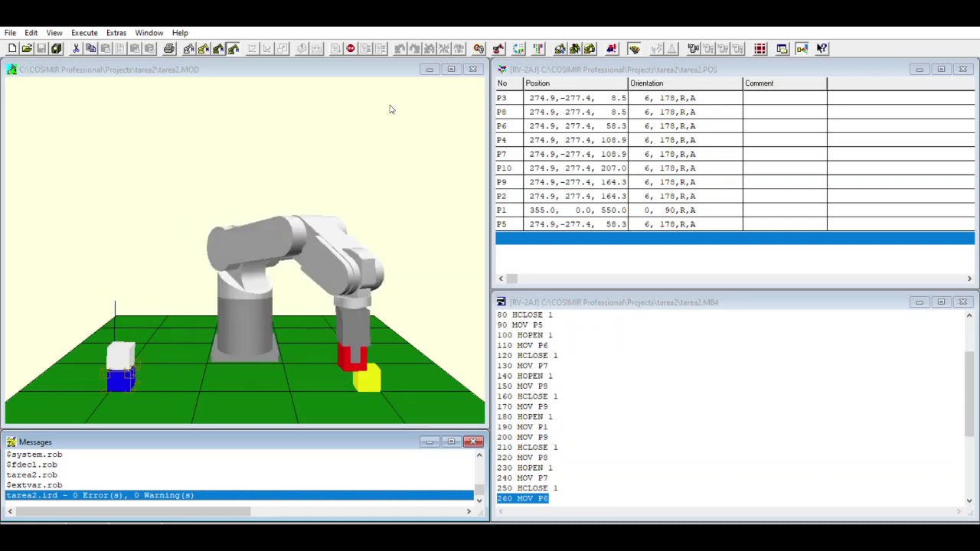Click the context help arrow-question icon
The image size is (980, 551).
822,49
